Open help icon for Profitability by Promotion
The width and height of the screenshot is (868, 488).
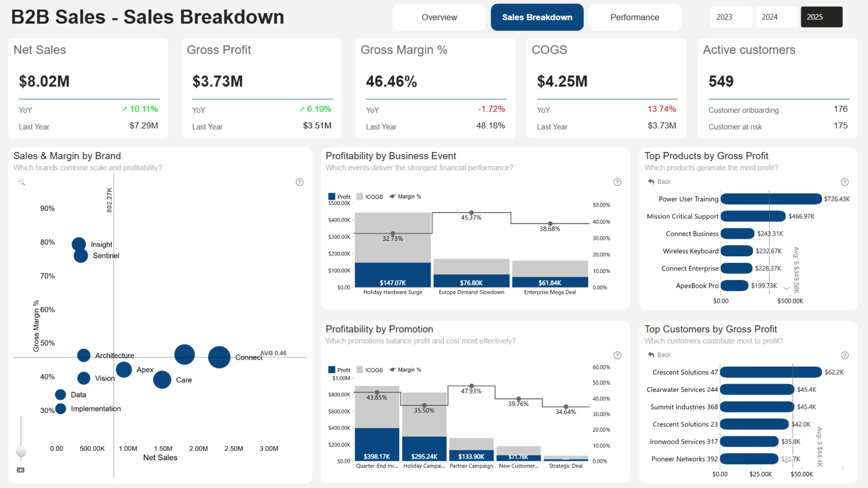[x=618, y=355]
